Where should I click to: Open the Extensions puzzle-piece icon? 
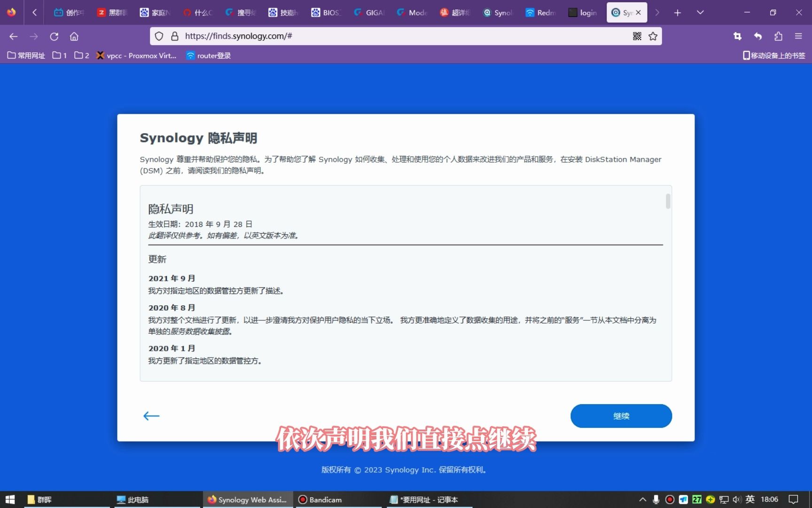point(778,36)
